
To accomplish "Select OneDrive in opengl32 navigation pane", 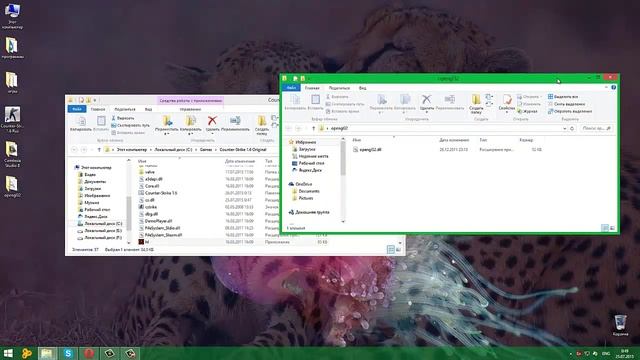I will (x=300, y=184).
